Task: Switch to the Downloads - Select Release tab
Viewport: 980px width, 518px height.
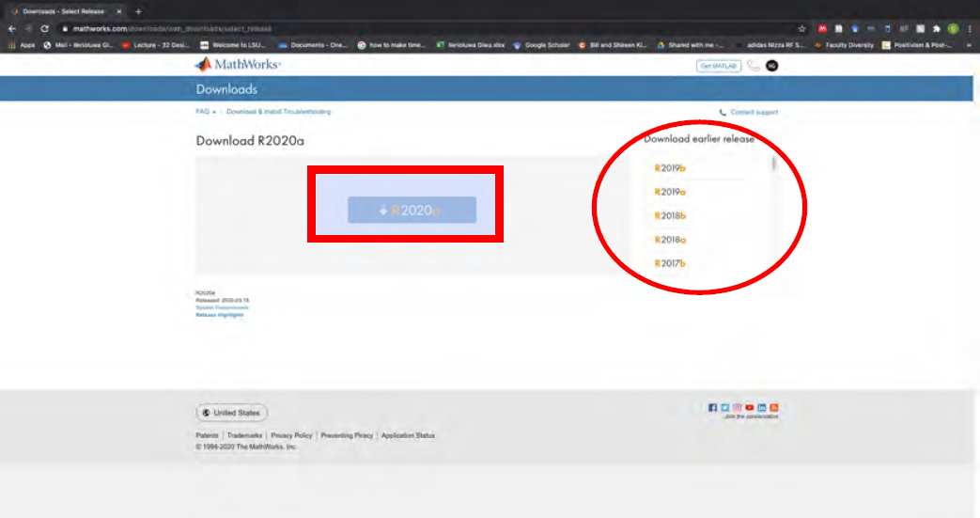Action: point(61,11)
